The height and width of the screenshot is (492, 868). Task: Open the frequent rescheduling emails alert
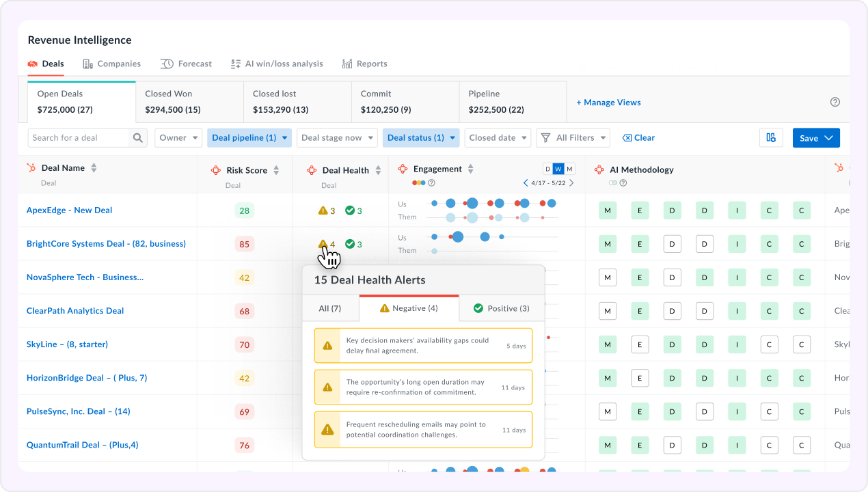coord(423,429)
